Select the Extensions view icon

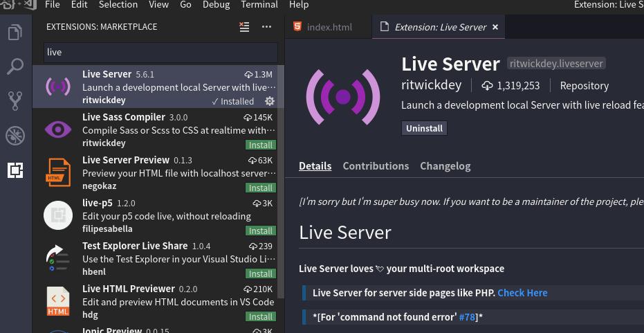(15, 170)
